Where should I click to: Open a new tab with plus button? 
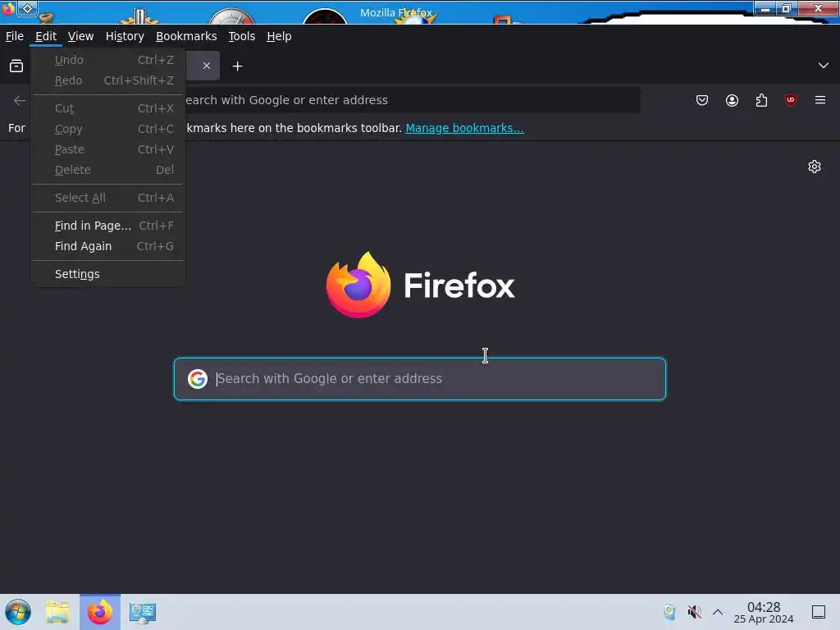[237, 66]
